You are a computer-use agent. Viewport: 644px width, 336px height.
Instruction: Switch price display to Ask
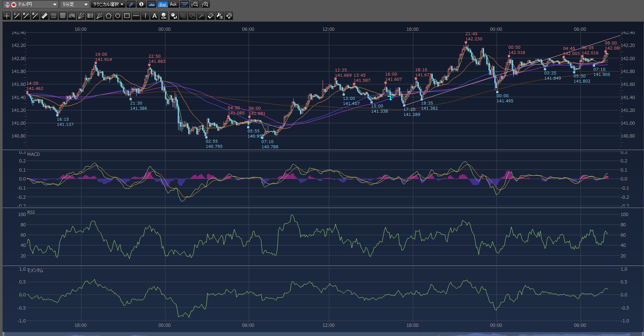coord(173,4)
